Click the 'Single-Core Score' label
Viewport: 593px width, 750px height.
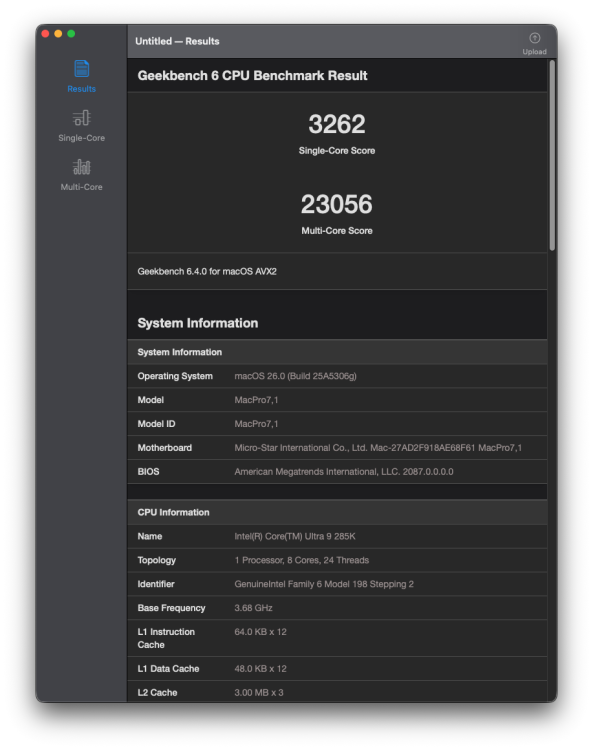(337, 151)
